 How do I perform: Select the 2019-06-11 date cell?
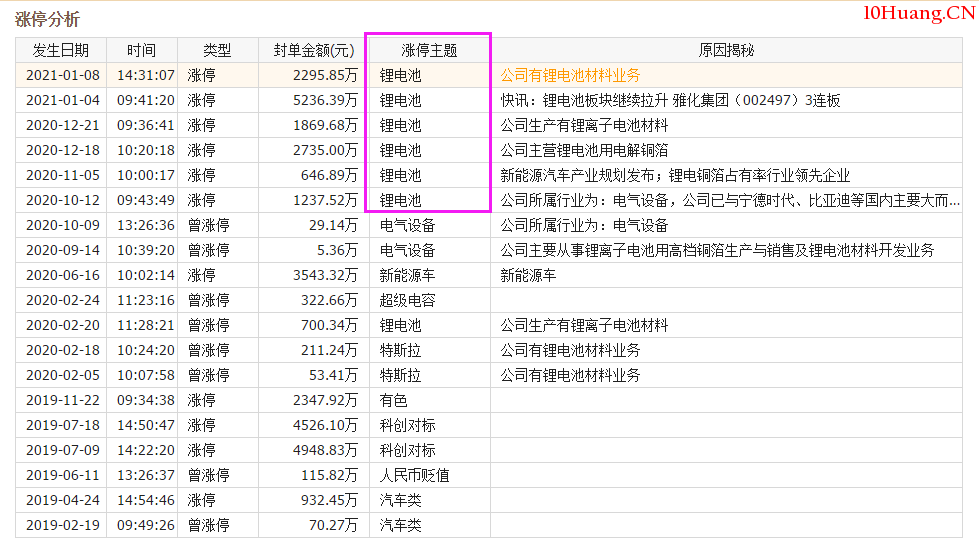62,475
